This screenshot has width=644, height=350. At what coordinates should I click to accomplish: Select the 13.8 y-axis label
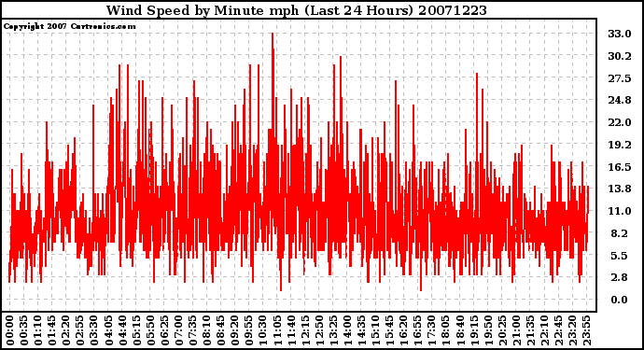[x=620, y=189]
